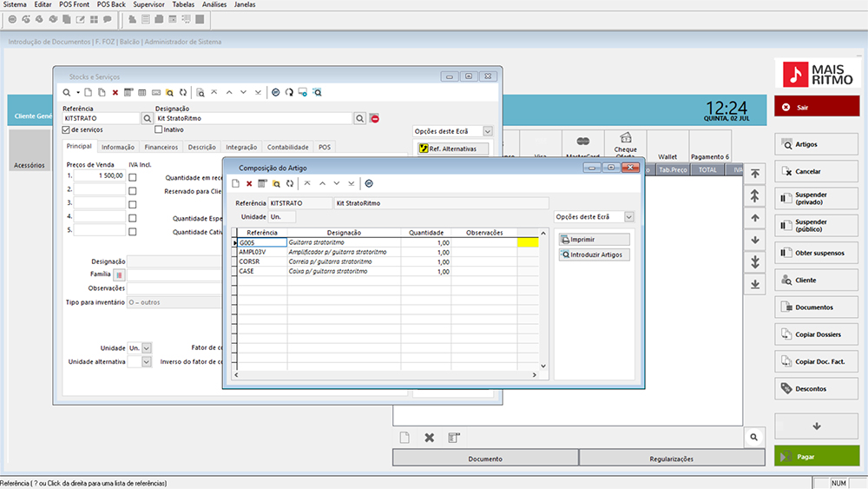Click the magnifier button at the POS list's bottom right

[754, 437]
